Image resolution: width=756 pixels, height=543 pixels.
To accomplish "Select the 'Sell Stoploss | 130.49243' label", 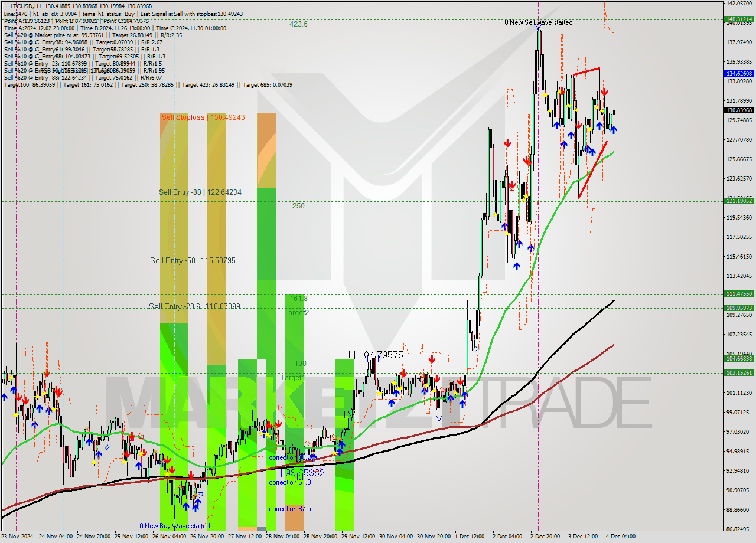I will 203,117.
